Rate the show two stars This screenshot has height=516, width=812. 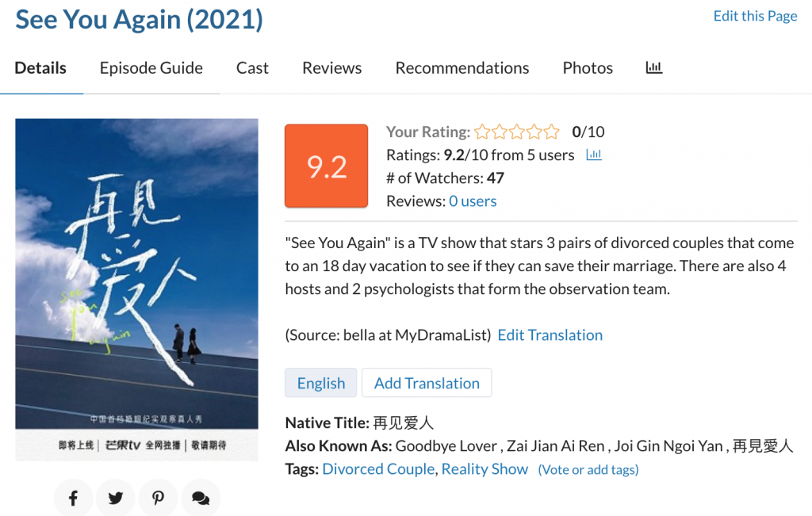click(500, 132)
